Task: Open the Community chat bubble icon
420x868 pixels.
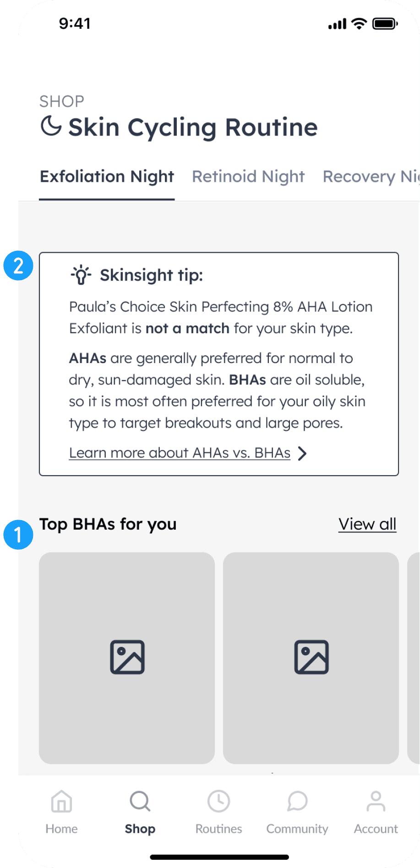Action: click(x=297, y=802)
